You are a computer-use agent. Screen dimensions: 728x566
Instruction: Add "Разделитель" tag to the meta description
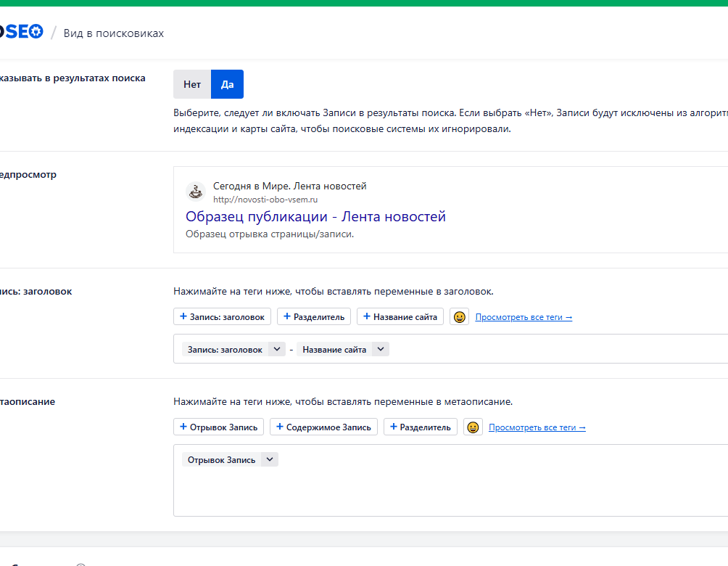coord(421,427)
